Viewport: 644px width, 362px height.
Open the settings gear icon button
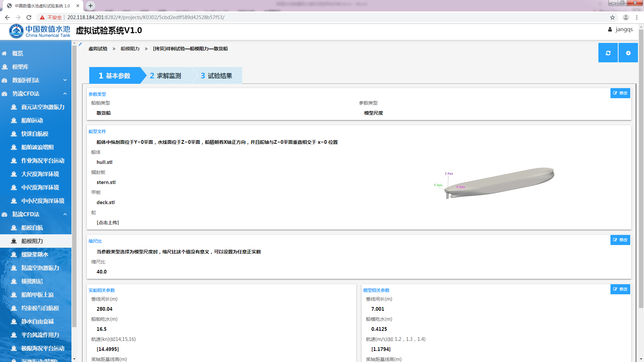click(628, 53)
